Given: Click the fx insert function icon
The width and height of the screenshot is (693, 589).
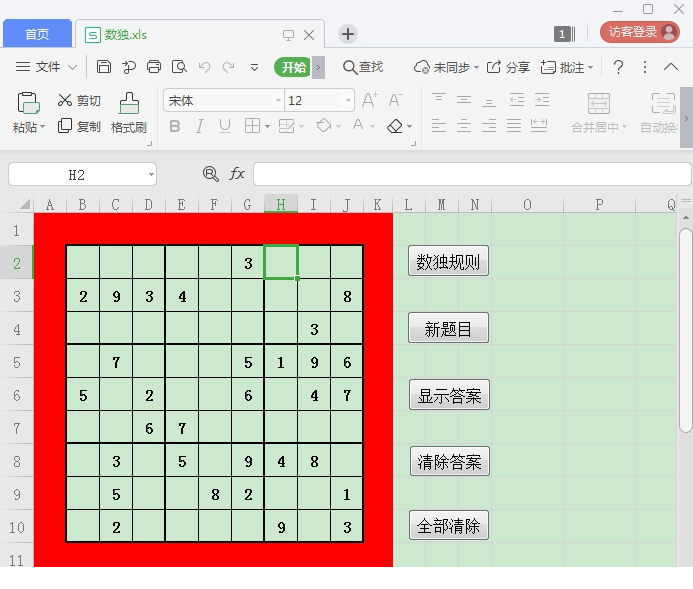Looking at the screenshot, I should click(x=237, y=174).
